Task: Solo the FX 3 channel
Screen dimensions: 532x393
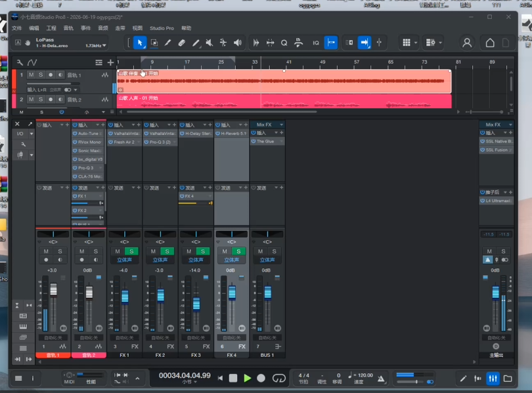Action: [x=203, y=251]
